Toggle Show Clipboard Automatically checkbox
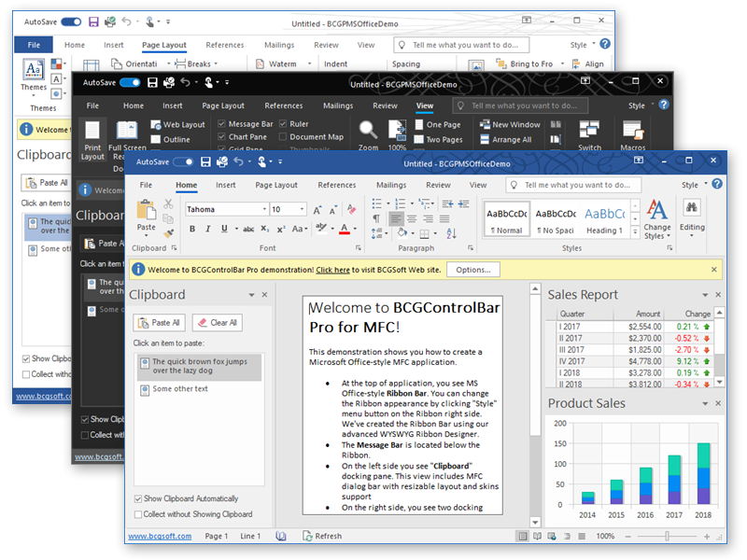This screenshot has height=560, width=747. point(136,497)
